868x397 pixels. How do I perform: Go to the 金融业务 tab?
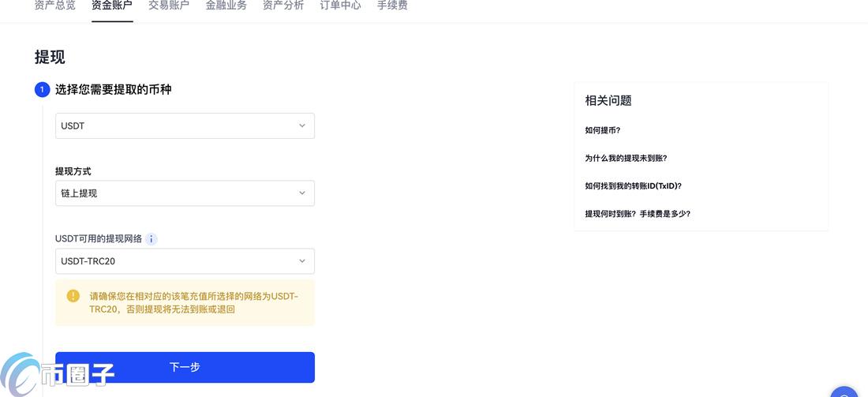226,6
